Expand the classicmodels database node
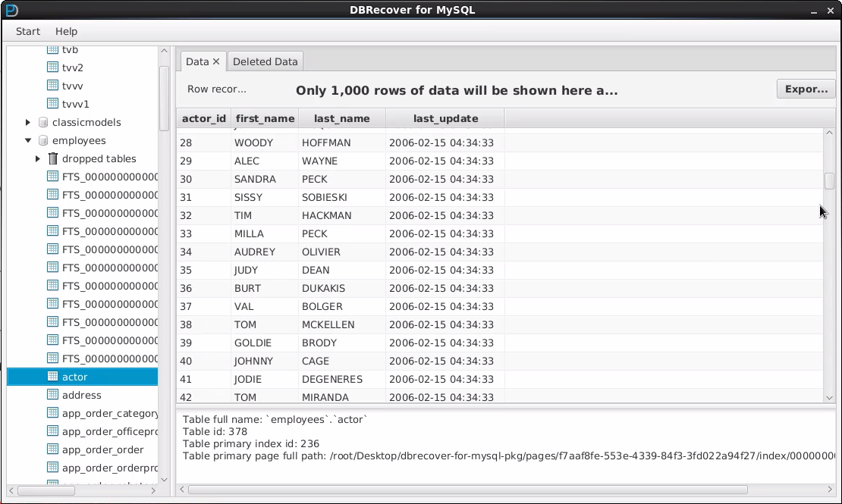The width and height of the screenshot is (842, 504). pyautogui.click(x=28, y=122)
